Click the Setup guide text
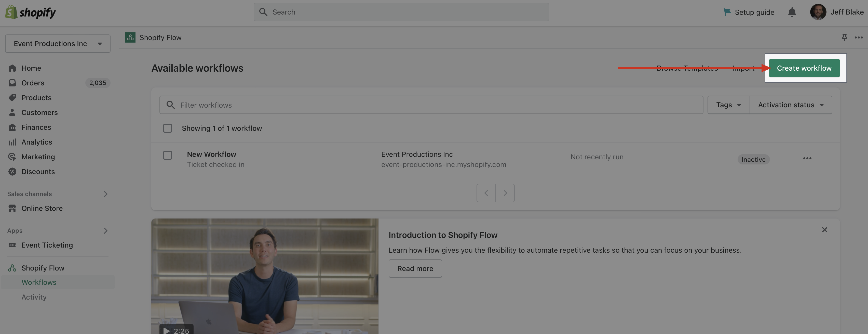 [x=754, y=12]
